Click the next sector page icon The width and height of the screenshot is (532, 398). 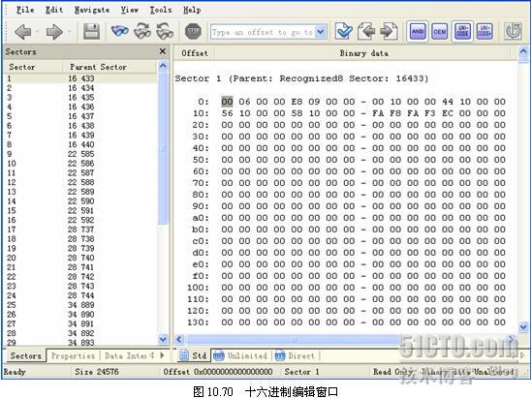coord(389,32)
